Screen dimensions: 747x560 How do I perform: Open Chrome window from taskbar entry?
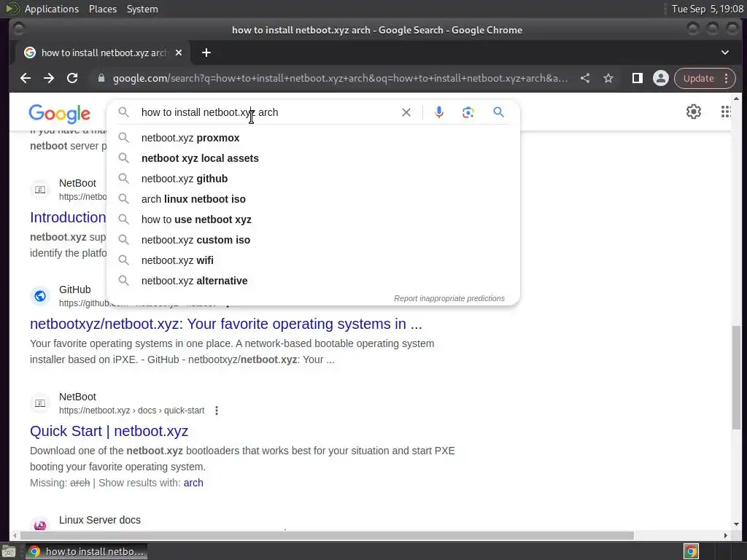click(86, 551)
